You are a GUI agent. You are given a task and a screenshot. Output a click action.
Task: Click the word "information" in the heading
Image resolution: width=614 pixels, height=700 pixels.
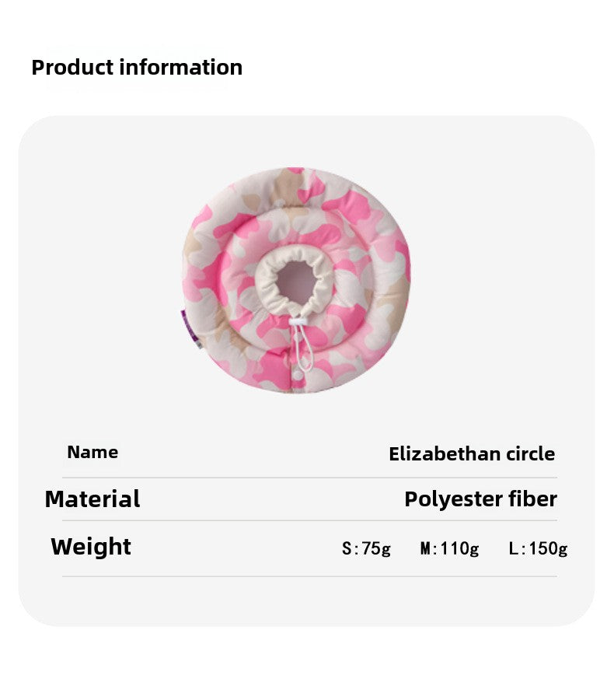(181, 68)
